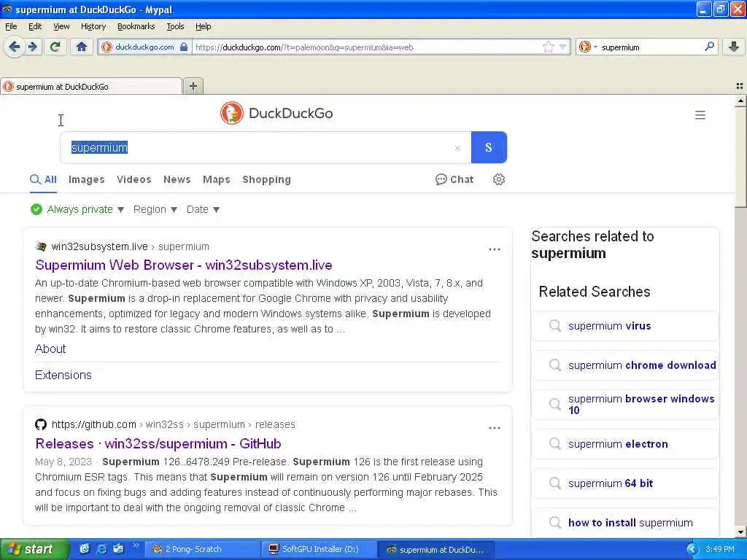Click the 3:49 PM taskbar clock

[720, 549]
